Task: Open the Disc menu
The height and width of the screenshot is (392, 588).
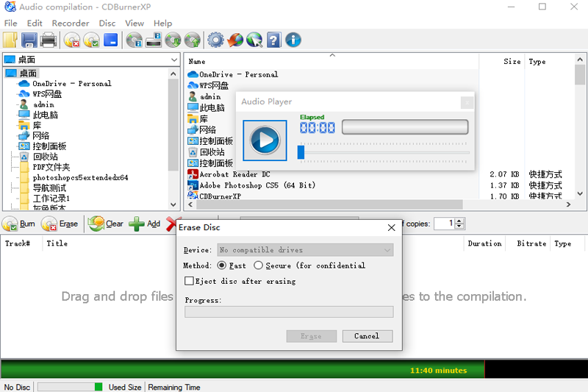Action: coord(107,23)
